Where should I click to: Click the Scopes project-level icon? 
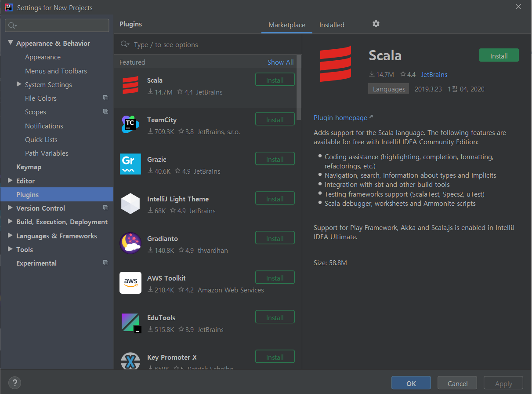(x=105, y=112)
